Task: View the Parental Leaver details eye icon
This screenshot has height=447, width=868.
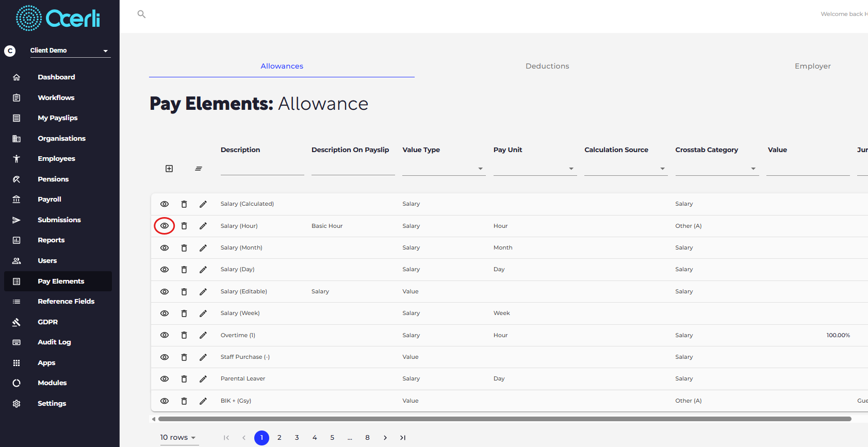Action: pyautogui.click(x=165, y=379)
